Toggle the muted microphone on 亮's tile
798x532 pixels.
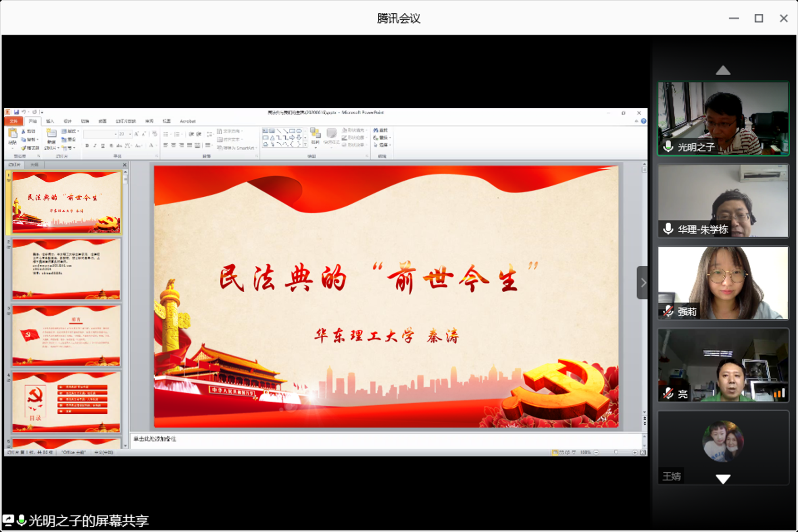coord(668,393)
